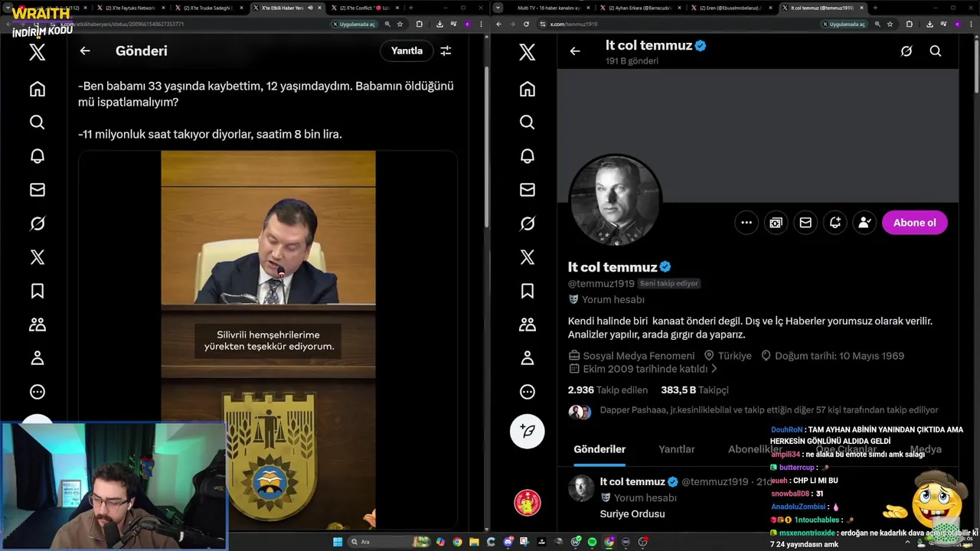Open Spotify from the taskbar

(x=592, y=542)
